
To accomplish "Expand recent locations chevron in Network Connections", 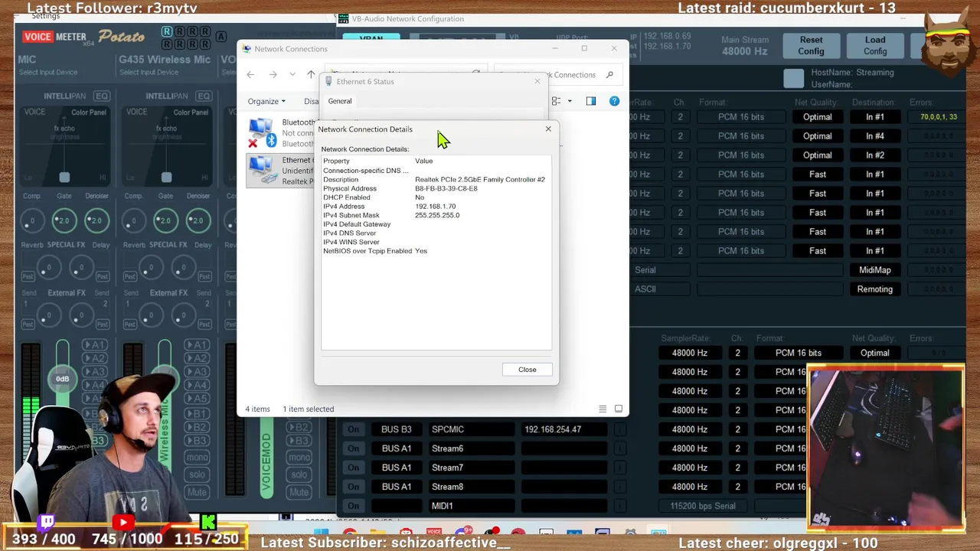I will (292, 74).
